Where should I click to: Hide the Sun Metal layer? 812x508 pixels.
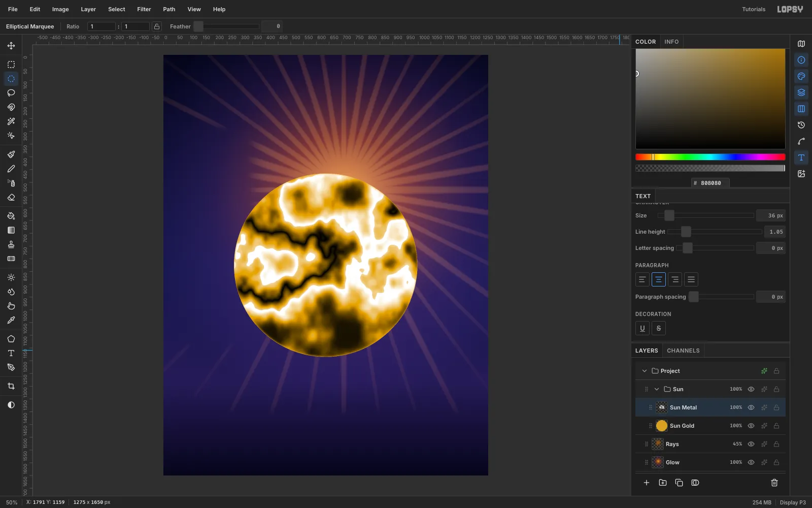[x=751, y=407]
